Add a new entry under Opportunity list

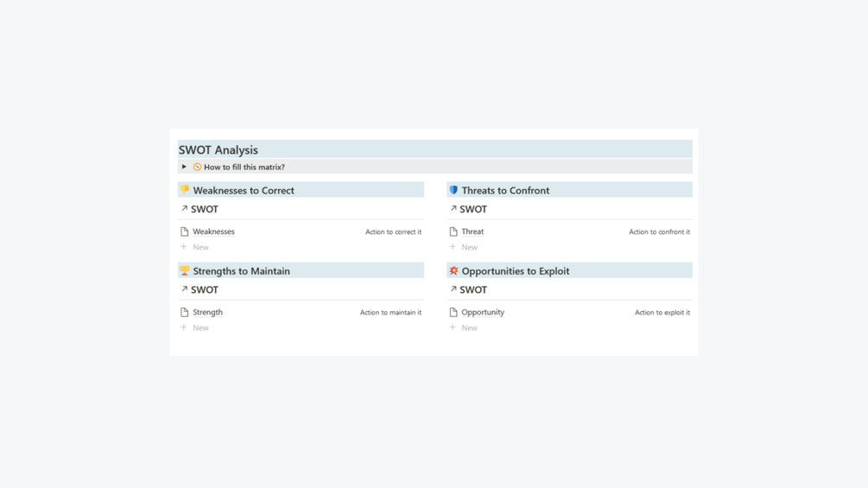tap(468, 327)
